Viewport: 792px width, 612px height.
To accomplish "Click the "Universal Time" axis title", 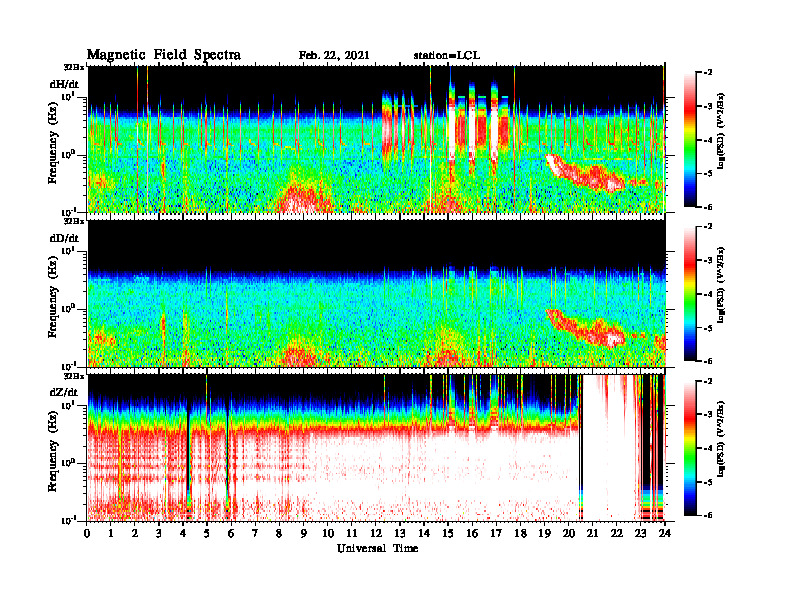I will click(x=377, y=548).
